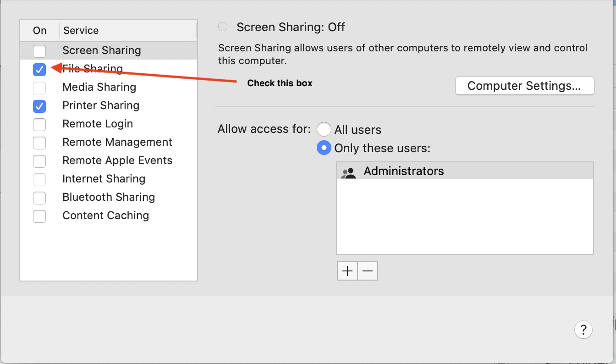
Task: Select the Printer Sharing service row
Action: pyautogui.click(x=109, y=105)
